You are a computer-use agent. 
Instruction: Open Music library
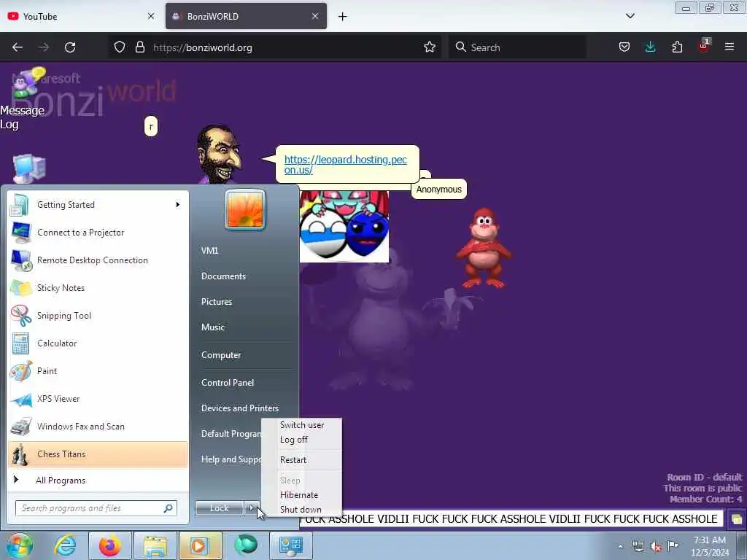(213, 327)
